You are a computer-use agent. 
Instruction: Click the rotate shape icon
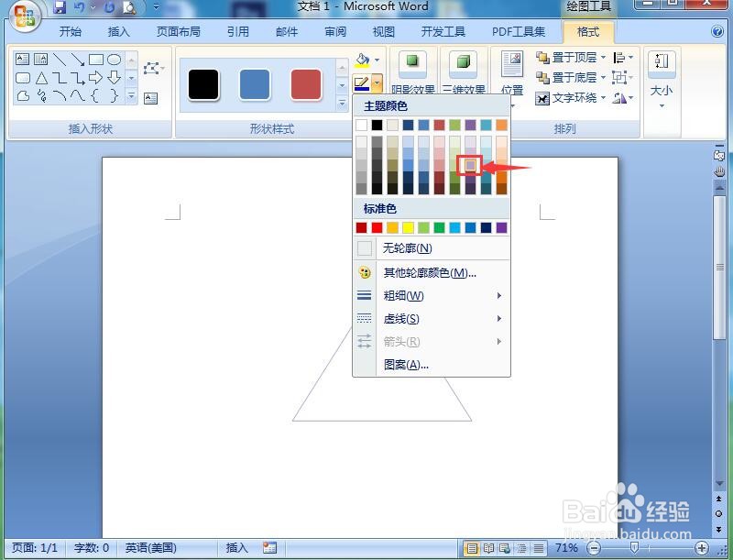click(620, 98)
